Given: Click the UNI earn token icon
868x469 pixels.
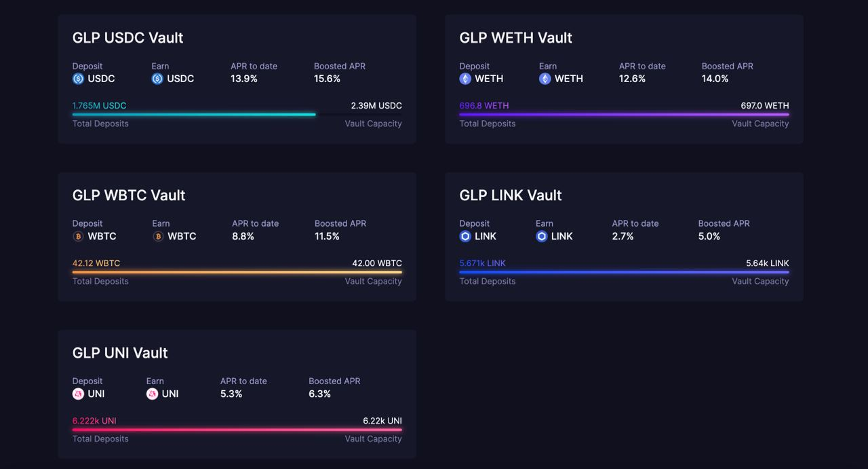Looking at the screenshot, I should click(152, 394).
